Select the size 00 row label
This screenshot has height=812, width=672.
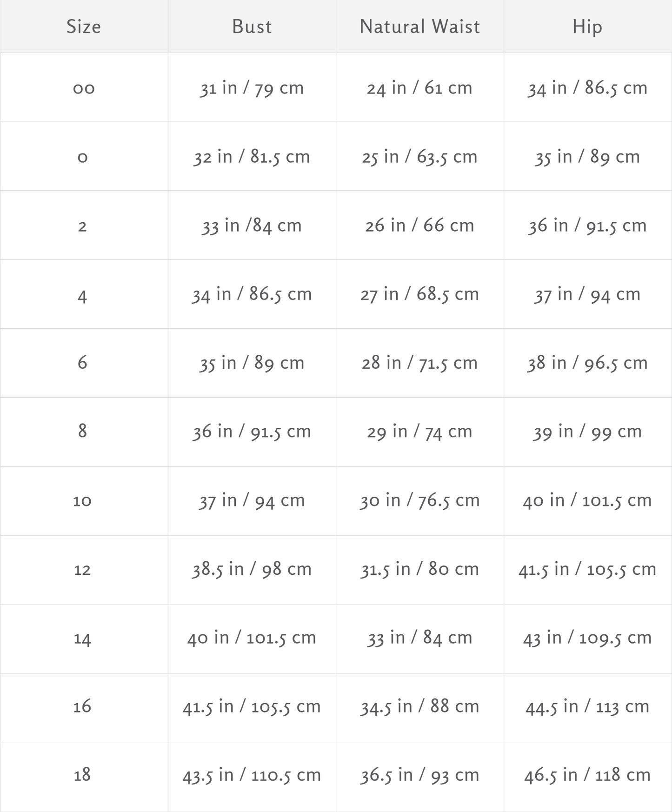click(84, 88)
